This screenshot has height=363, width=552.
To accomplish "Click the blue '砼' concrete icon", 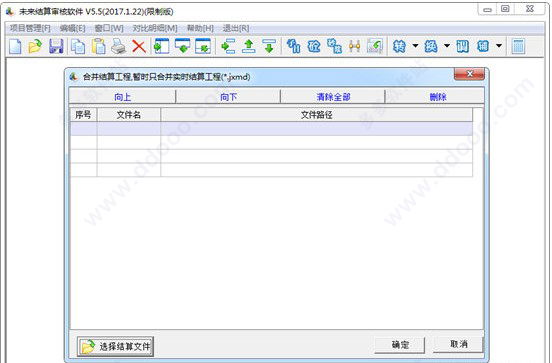I will click(x=314, y=46).
